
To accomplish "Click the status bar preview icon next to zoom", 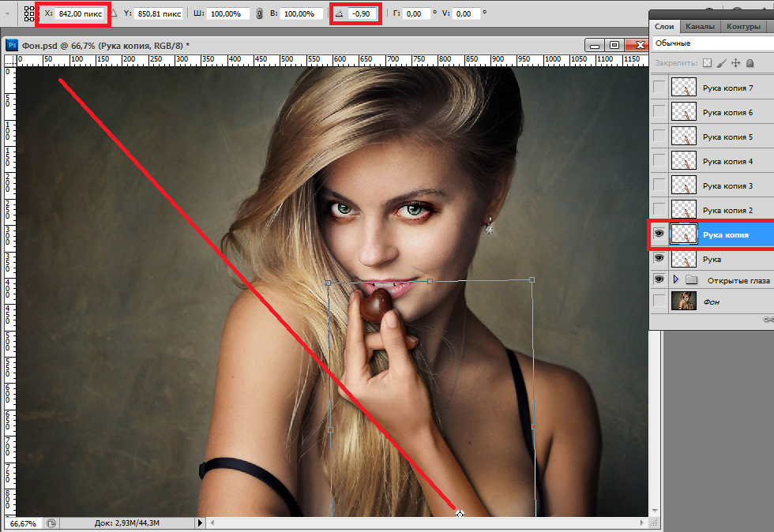I will (x=51, y=523).
